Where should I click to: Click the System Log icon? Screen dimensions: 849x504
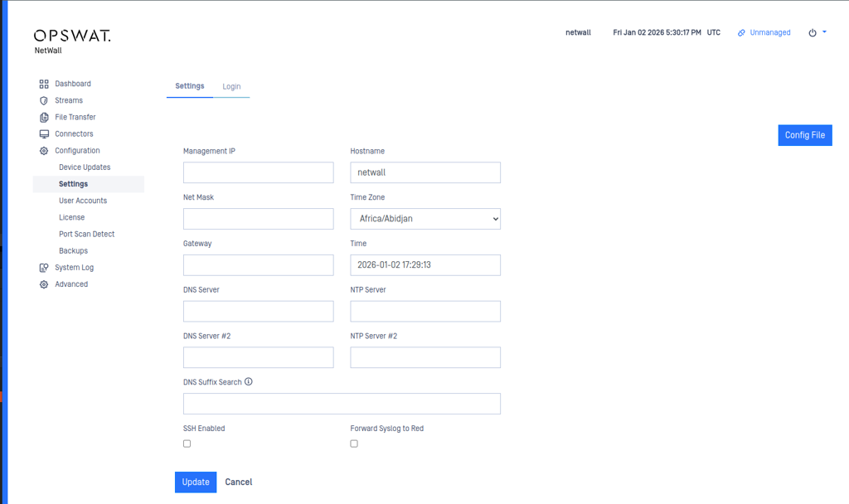(44, 268)
